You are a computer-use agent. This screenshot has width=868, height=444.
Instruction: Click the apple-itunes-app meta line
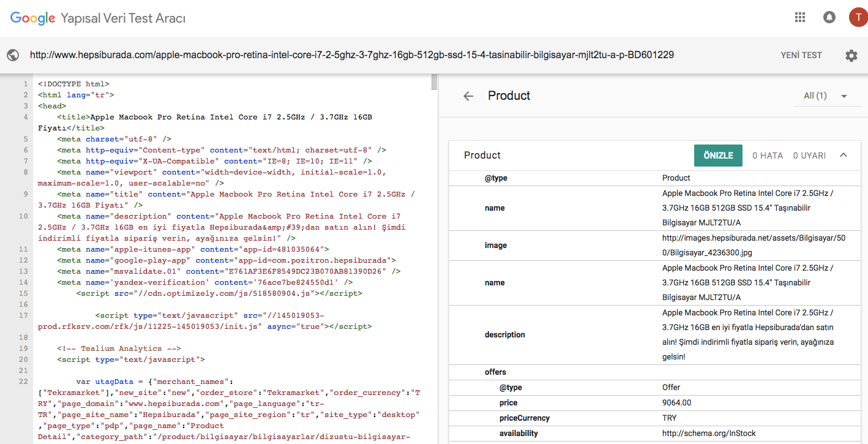(x=193, y=249)
